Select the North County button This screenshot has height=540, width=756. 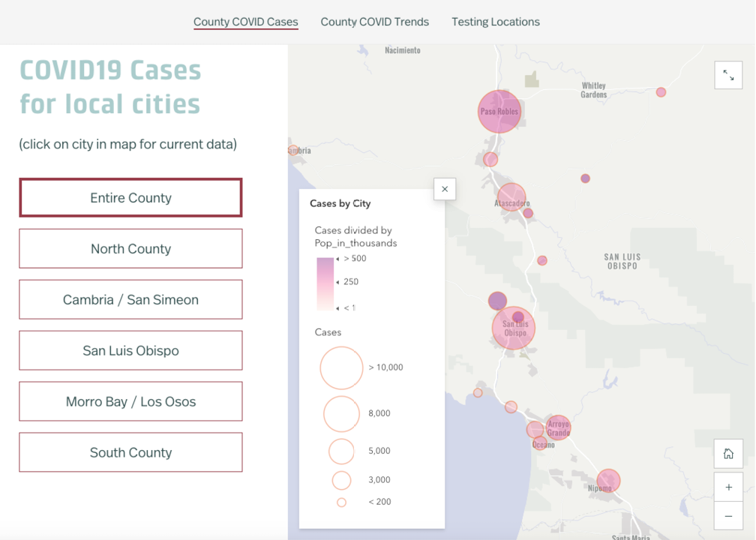[x=130, y=248]
